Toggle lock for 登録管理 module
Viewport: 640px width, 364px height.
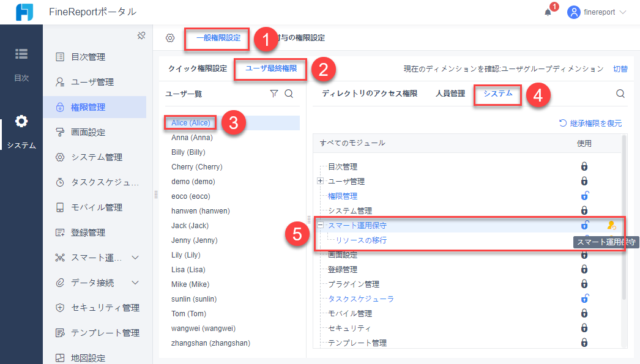tap(584, 269)
